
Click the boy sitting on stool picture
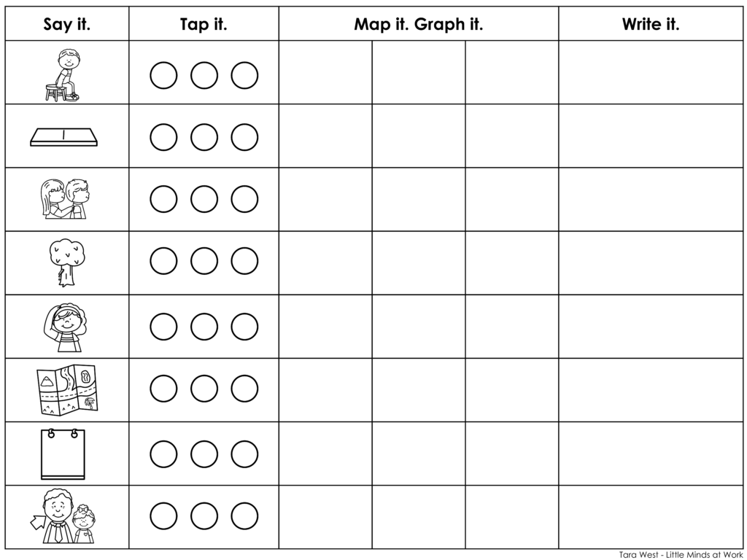[64, 74]
